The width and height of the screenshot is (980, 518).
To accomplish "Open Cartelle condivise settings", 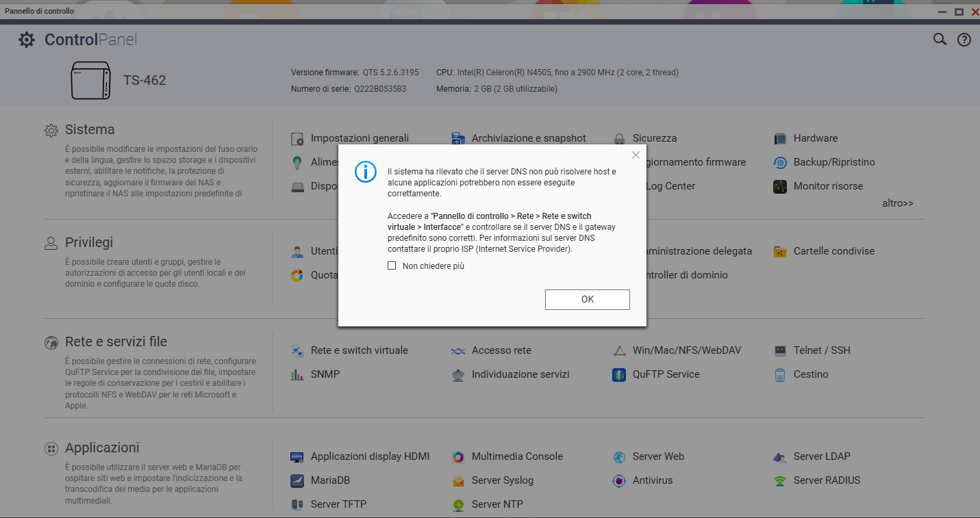I will pos(833,251).
